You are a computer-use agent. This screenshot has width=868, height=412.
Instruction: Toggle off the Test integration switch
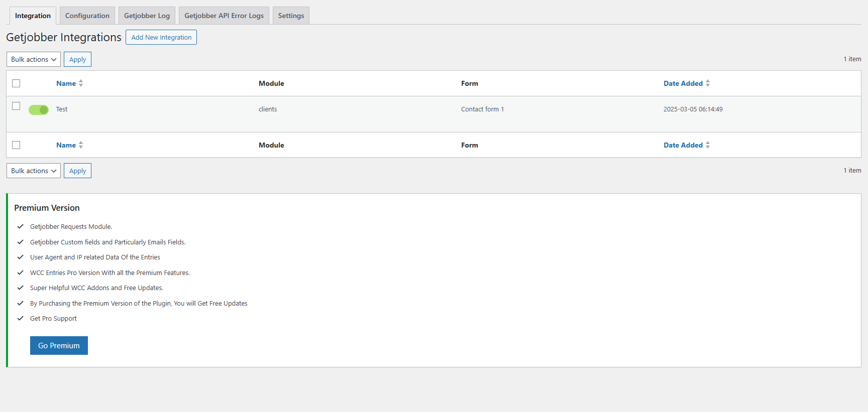(39, 109)
